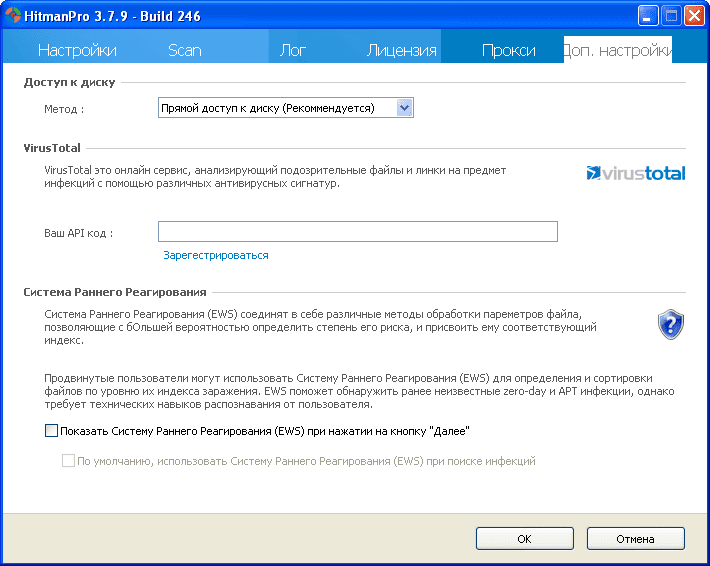710x566 pixels.
Task: Expand the Метод disk access dropdown
Action: point(404,108)
